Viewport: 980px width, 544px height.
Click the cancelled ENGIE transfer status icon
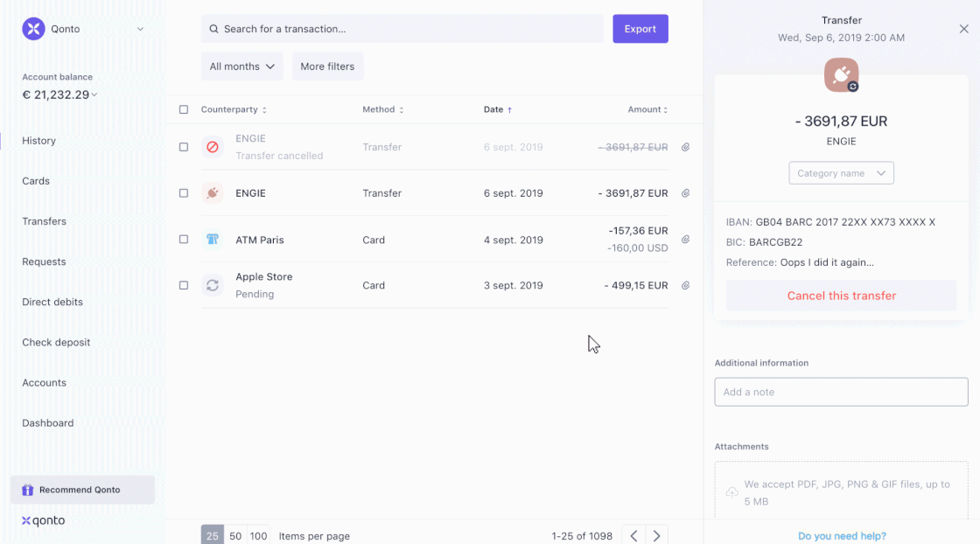click(x=213, y=147)
